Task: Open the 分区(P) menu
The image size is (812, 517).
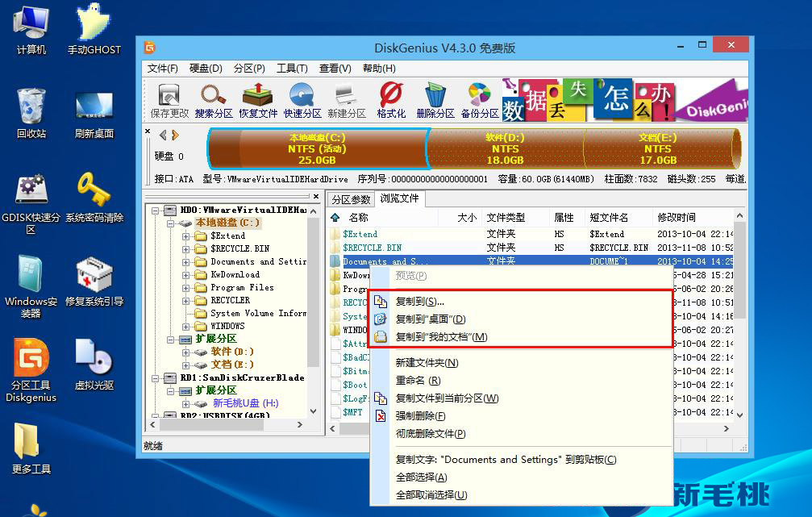Action: (249, 69)
